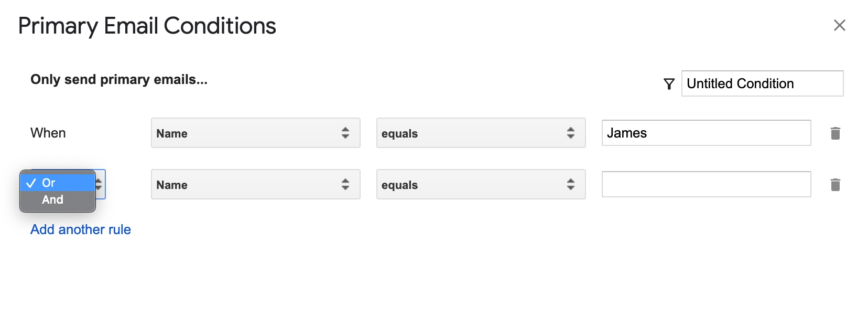Delete the rule with value James
Viewport: 868px width, 316px height.
(836, 133)
